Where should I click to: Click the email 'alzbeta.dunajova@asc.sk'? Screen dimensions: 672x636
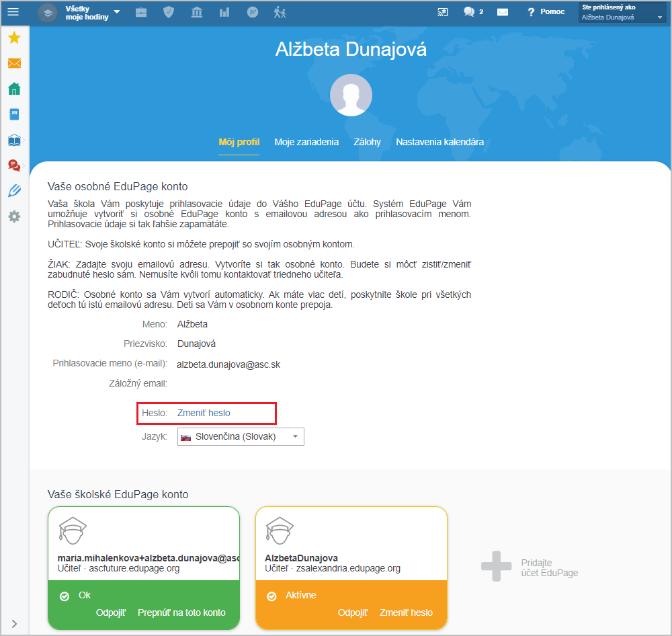tap(228, 364)
